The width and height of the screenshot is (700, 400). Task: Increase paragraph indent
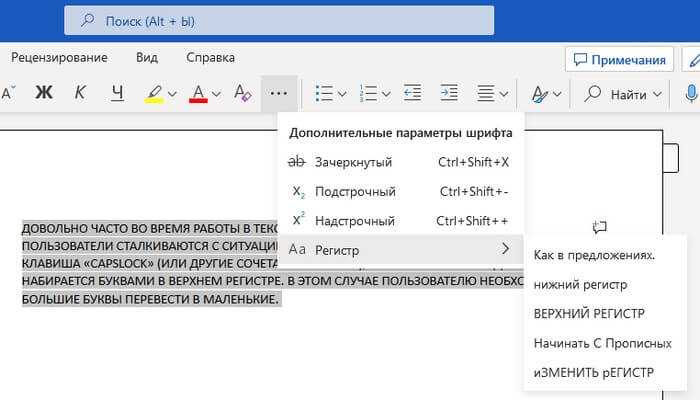tap(449, 93)
